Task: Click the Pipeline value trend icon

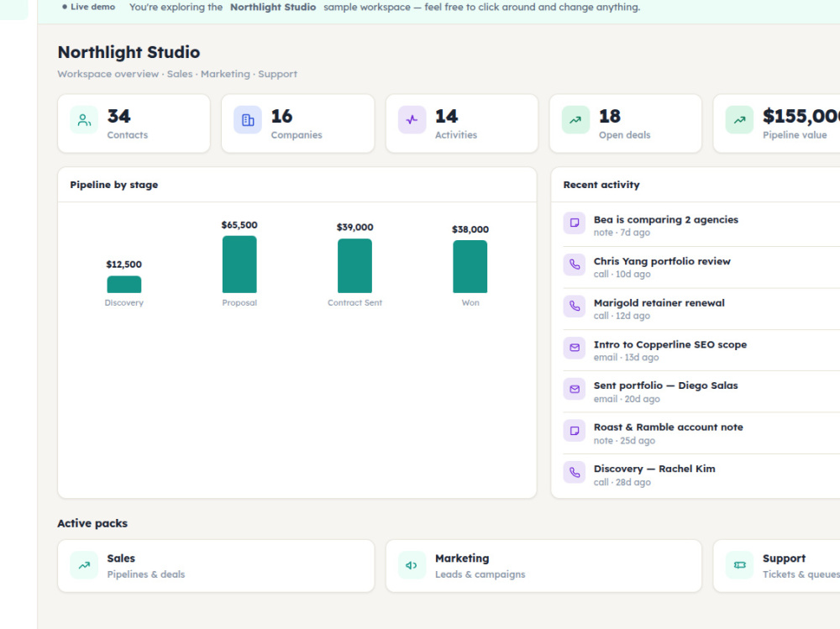Action: click(x=739, y=120)
